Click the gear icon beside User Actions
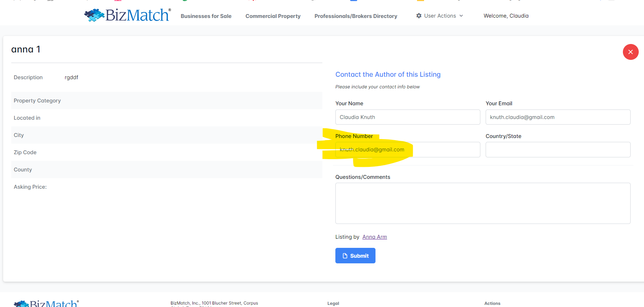The image size is (644, 307). pos(419,16)
